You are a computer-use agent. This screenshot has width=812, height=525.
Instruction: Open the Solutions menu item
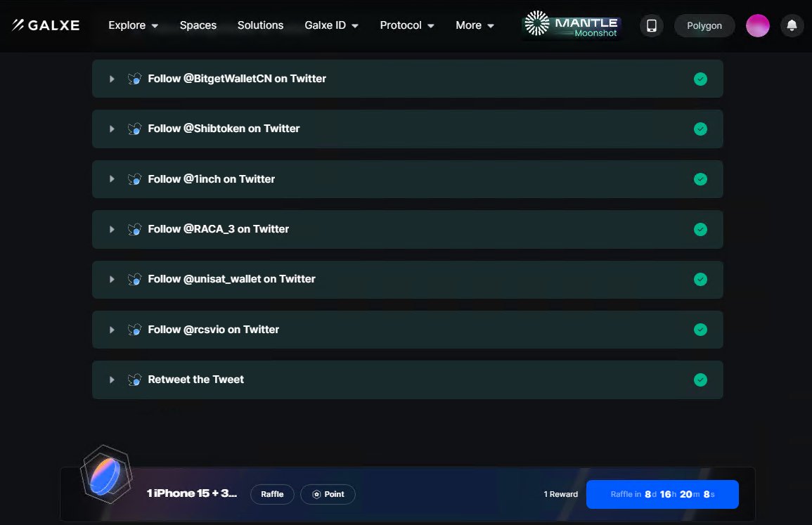click(x=261, y=25)
